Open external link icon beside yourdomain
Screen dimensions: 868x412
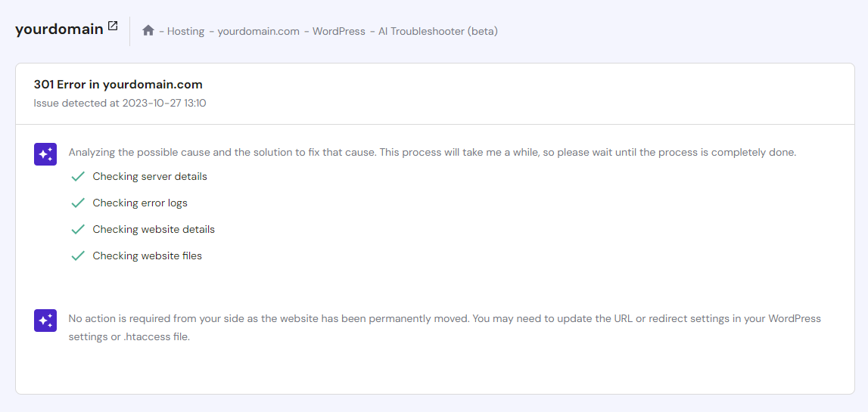[x=113, y=26]
